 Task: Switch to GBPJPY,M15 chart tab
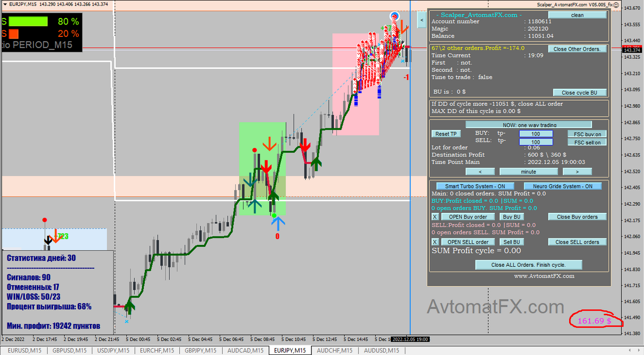[x=201, y=351]
